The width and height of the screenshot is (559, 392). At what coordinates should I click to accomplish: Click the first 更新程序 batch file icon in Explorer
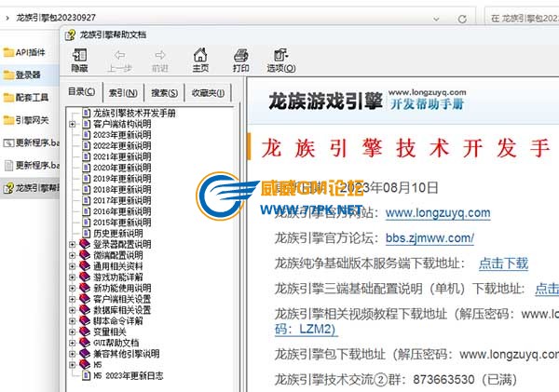(8, 142)
